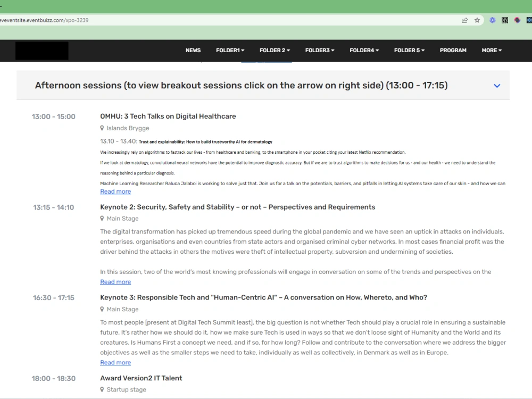
Task: Select OMHU: 3 Tech Talks on Digital Healthcare title
Action: tap(168, 117)
